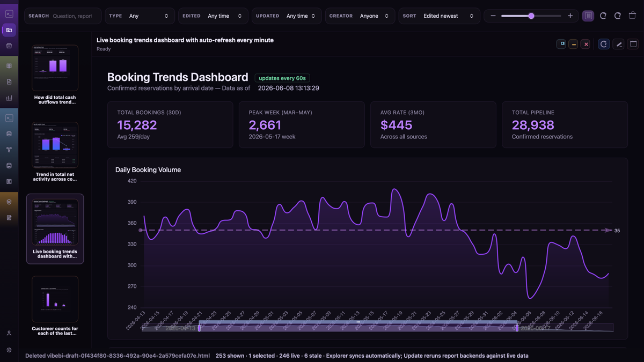Click the '28,938' pipeline value
Screen dimensions: 644x362
coord(533,125)
